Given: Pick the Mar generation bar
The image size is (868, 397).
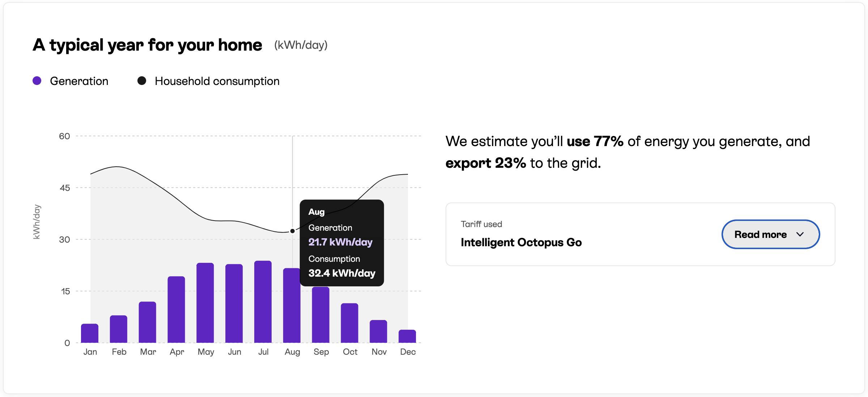Looking at the screenshot, I should [148, 322].
